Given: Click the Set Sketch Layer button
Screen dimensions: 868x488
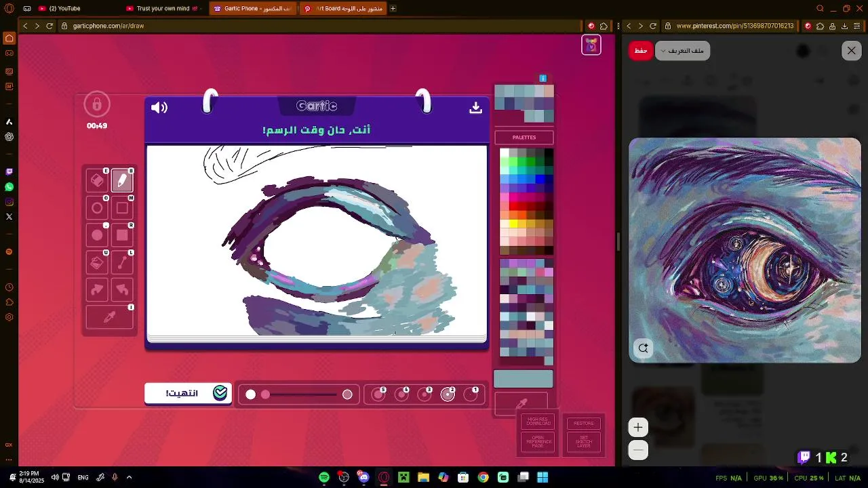Looking at the screenshot, I should (584, 442).
